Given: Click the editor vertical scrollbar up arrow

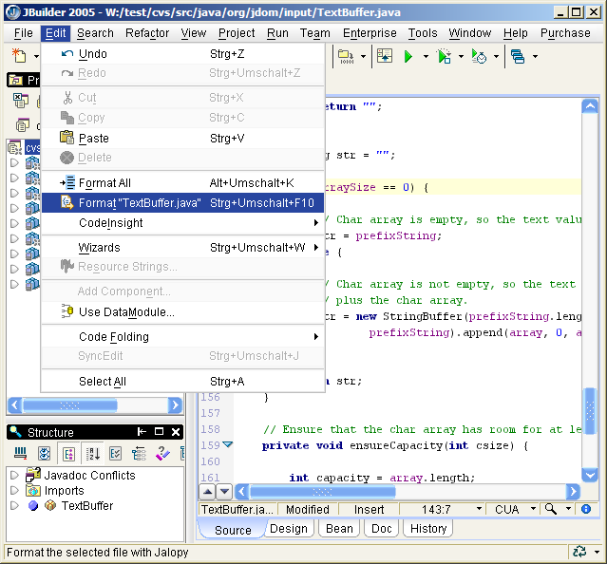Looking at the screenshot, I should (x=590, y=106).
